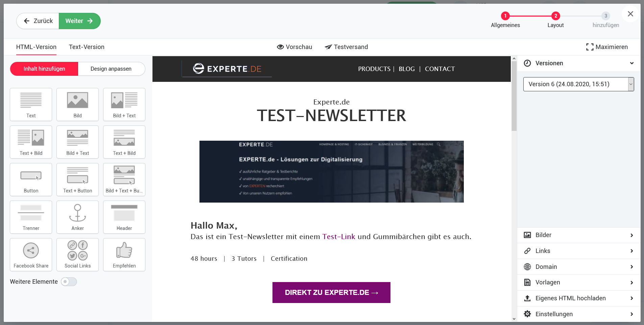Click the Certification text
Image resolution: width=644 pixels, height=325 pixels.
click(289, 259)
